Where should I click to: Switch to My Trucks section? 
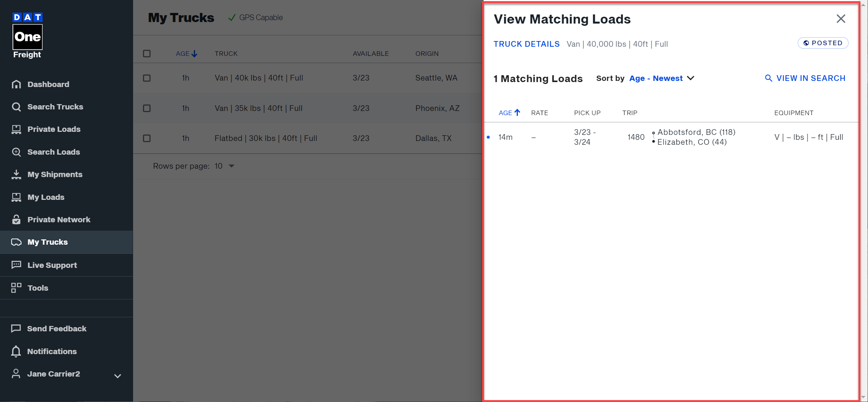tap(48, 242)
